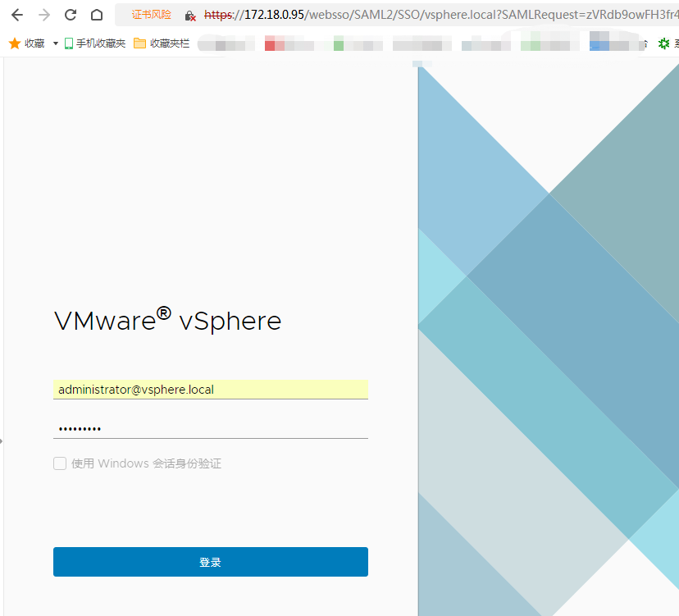Open the 手机收藏夹 bookmark
This screenshot has width=679, height=616.
pyautogui.click(x=95, y=43)
